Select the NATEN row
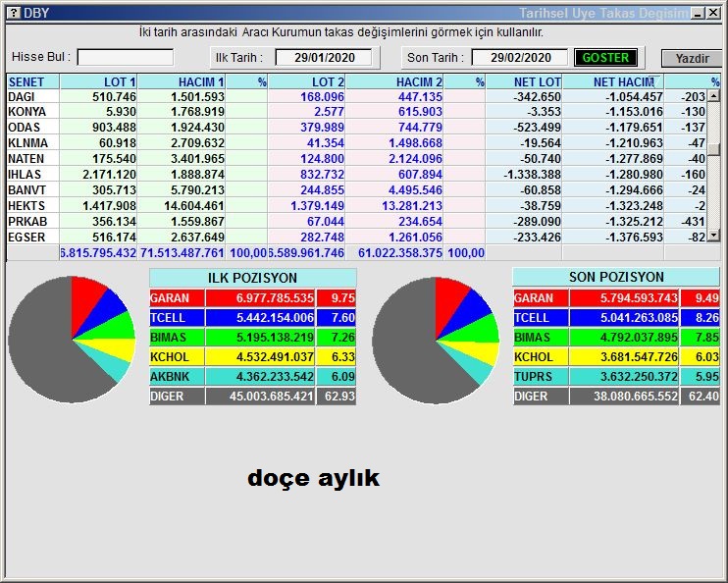Viewport: 728px width, 583px height. [x=356, y=159]
